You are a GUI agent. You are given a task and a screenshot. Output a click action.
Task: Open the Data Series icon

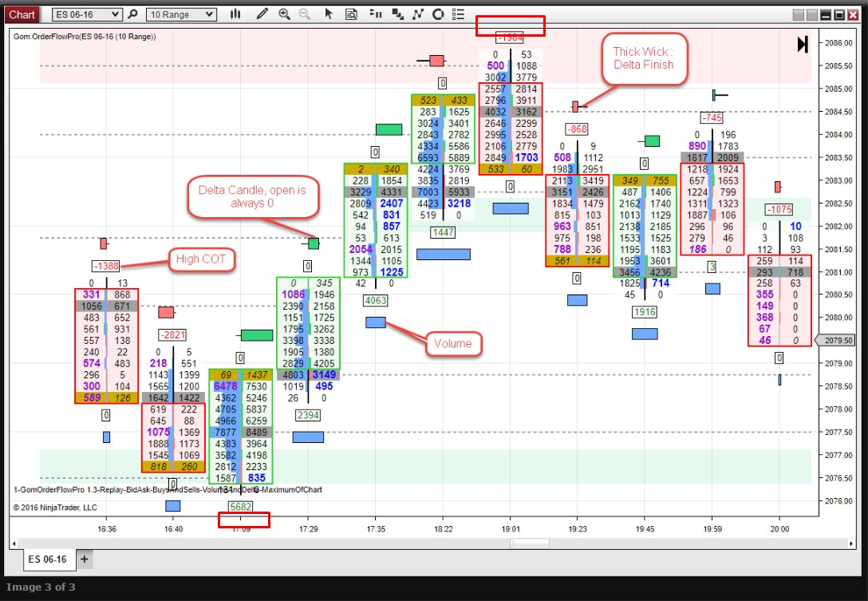point(397,14)
